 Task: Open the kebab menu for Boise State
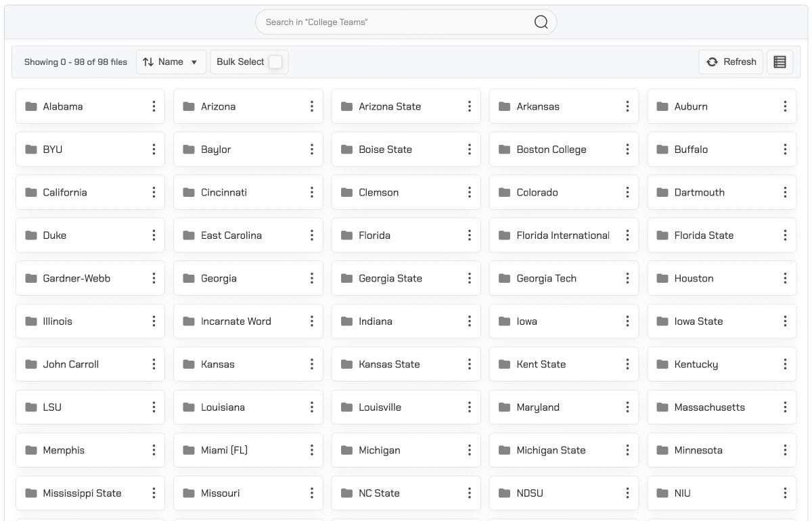[470, 150]
